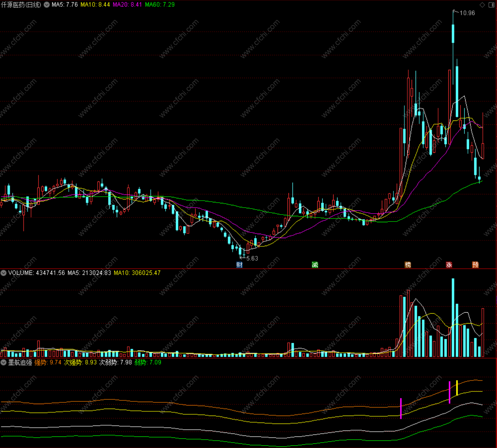This screenshot has width=497, height=448.
Task: Click the 墨航追强 indicator name
Action: coord(20,362)
